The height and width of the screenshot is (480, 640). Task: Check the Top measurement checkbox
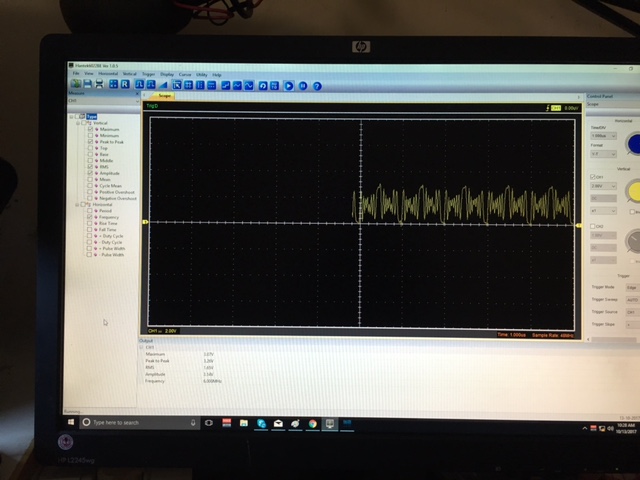pyautogui.click(x=91, y=148)
